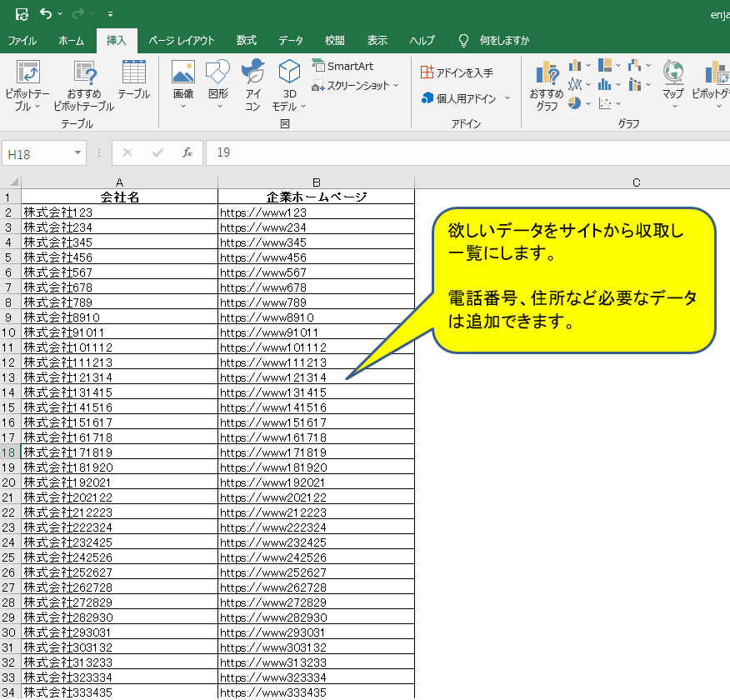Viewport: 730px width, 700px height.
Task: Select cell containing 株式会社171819
Action: pos(120,452)
